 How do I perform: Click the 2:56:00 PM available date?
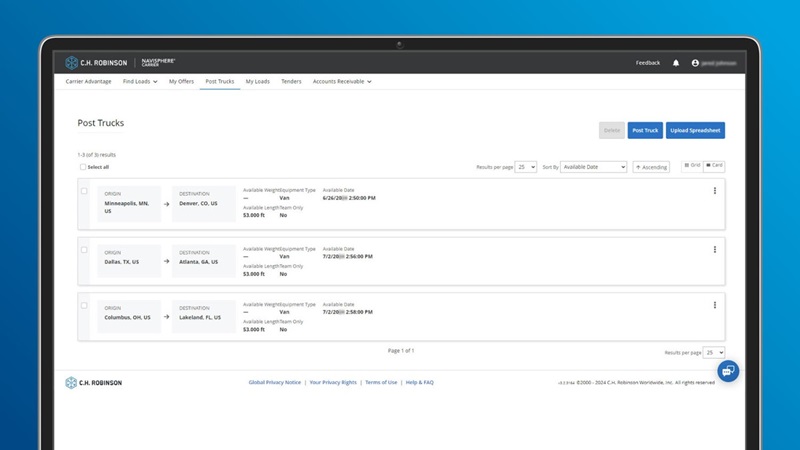pyautogui.click(x=347, y=257)
